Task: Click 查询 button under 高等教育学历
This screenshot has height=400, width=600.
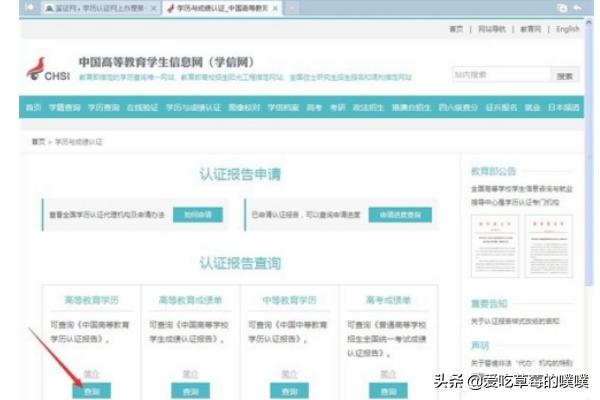Action: tap(91, 392)
